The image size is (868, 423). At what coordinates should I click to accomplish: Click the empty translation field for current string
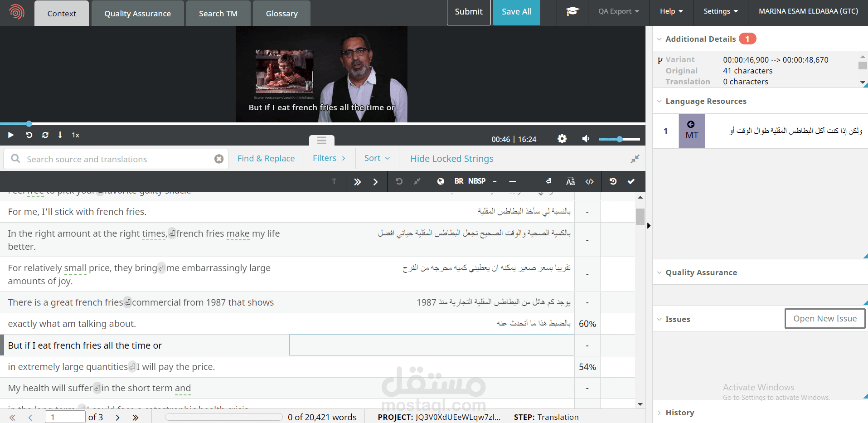(x=432, y=345)
